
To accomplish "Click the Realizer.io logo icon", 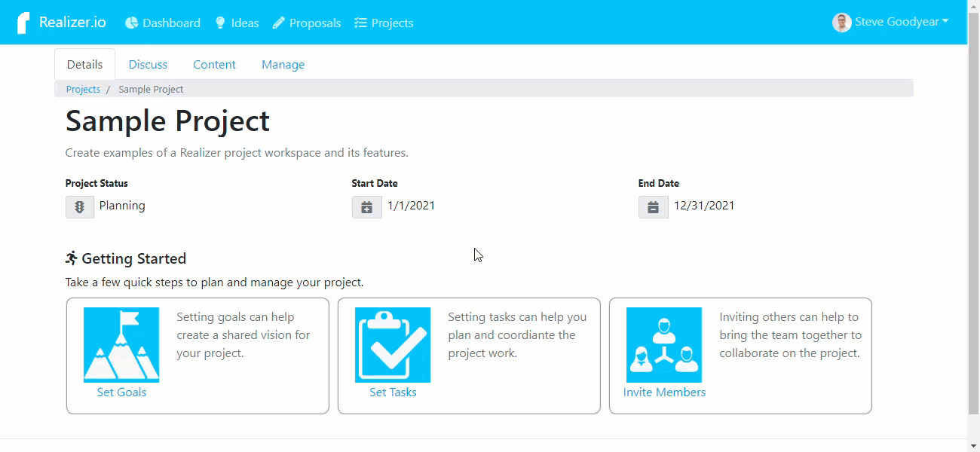I will [24, 23].
